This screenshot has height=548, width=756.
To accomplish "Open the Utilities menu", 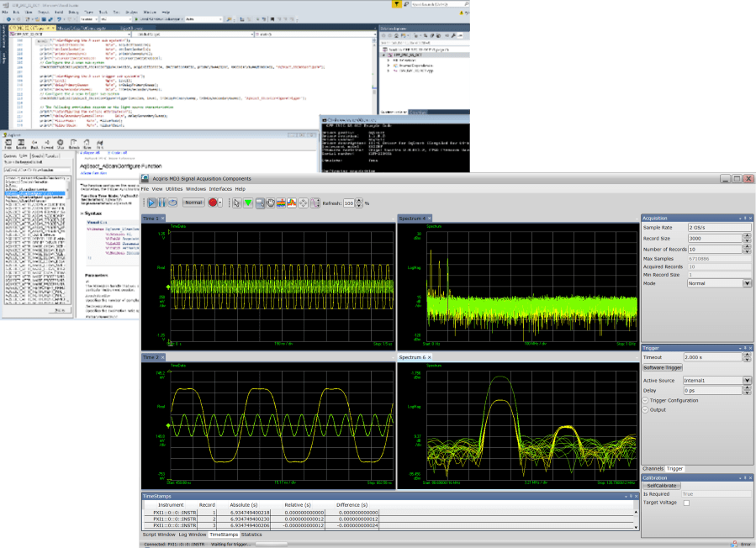I will pyautogui.click(x=174, y=189).
